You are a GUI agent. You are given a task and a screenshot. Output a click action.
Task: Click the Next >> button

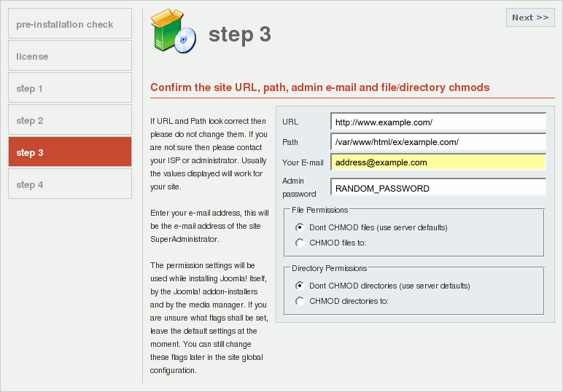coord(530,17)
